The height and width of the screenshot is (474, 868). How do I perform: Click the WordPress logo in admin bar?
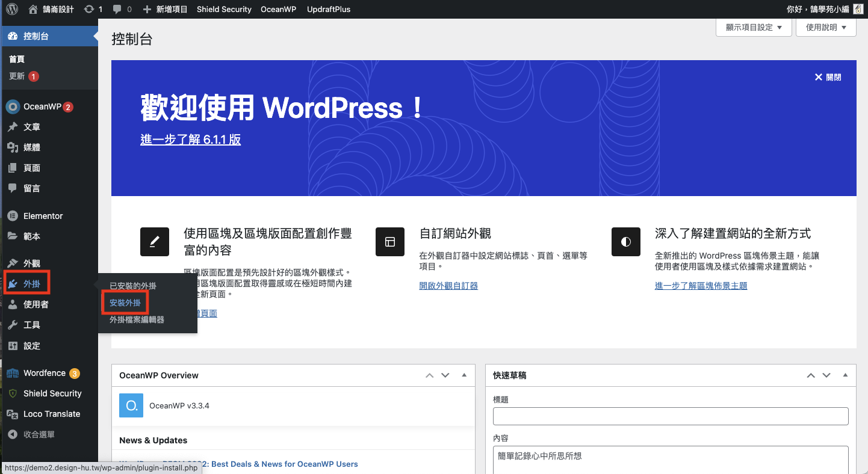point(12,9)
